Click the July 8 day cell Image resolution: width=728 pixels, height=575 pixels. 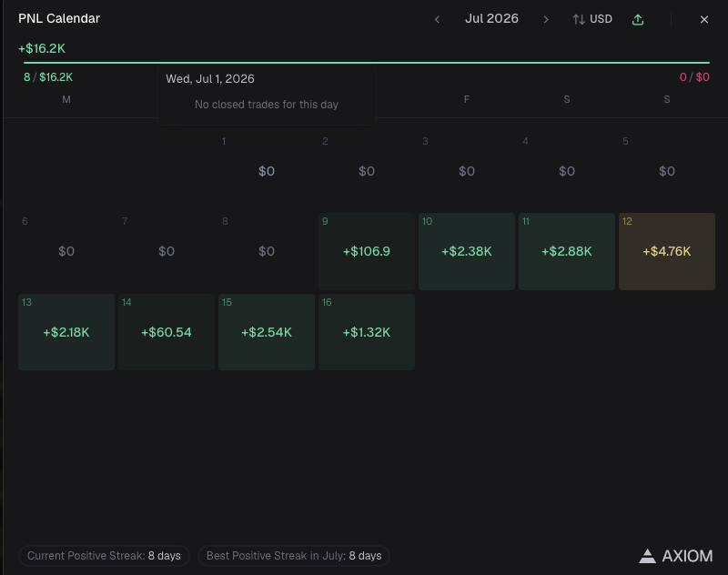[267, 251]
